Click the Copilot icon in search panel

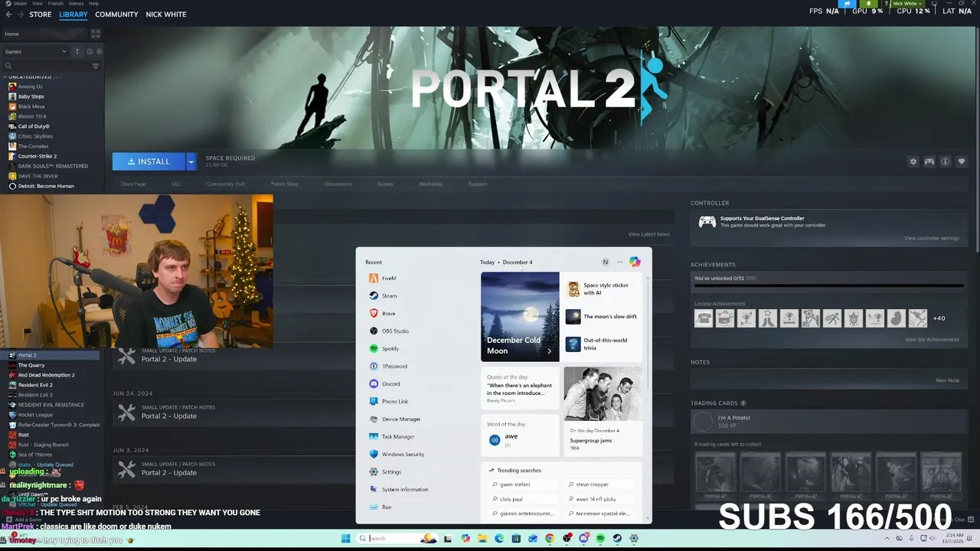[x=635, y=262]
